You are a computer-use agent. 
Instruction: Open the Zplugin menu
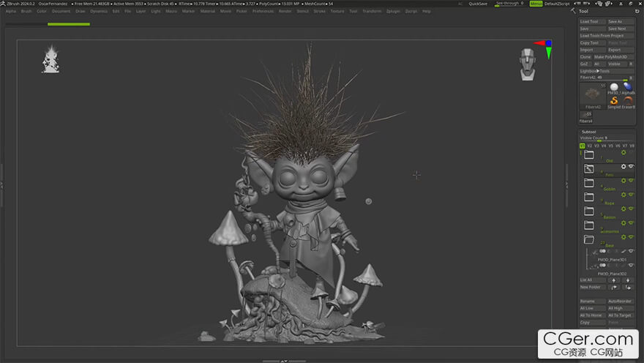tap(393, 12)
